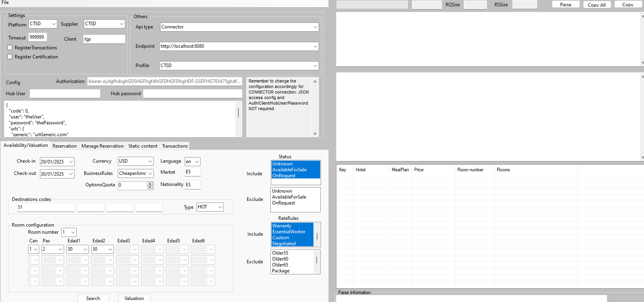Select AvailableForSale in Status Exclude list
644x302 pixels.
coord(295,197)
